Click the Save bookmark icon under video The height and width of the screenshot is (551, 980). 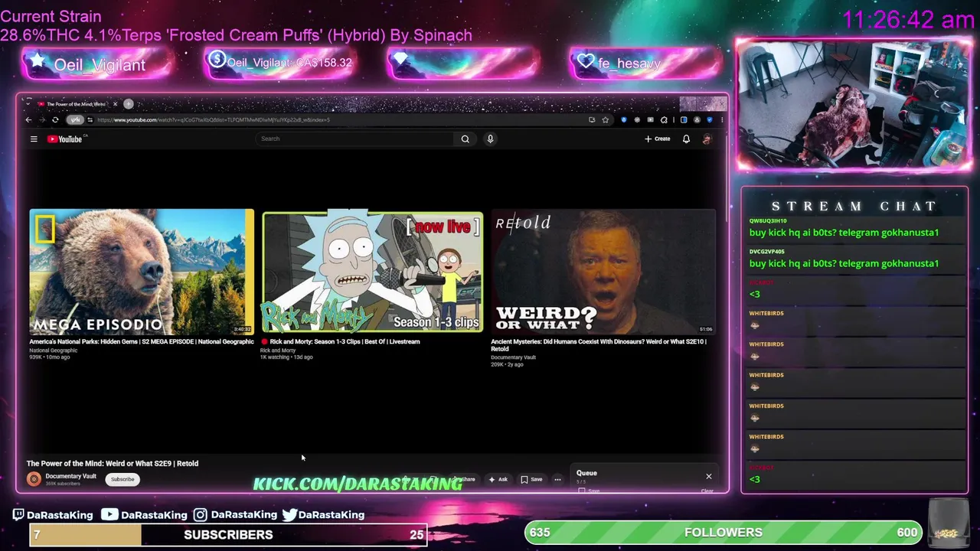(x=531, y=480)
